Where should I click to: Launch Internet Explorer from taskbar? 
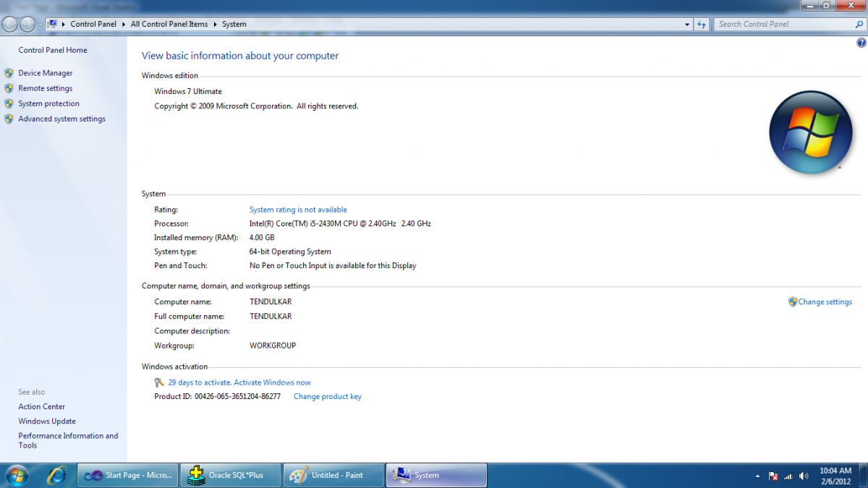click(x=56, y=475)
